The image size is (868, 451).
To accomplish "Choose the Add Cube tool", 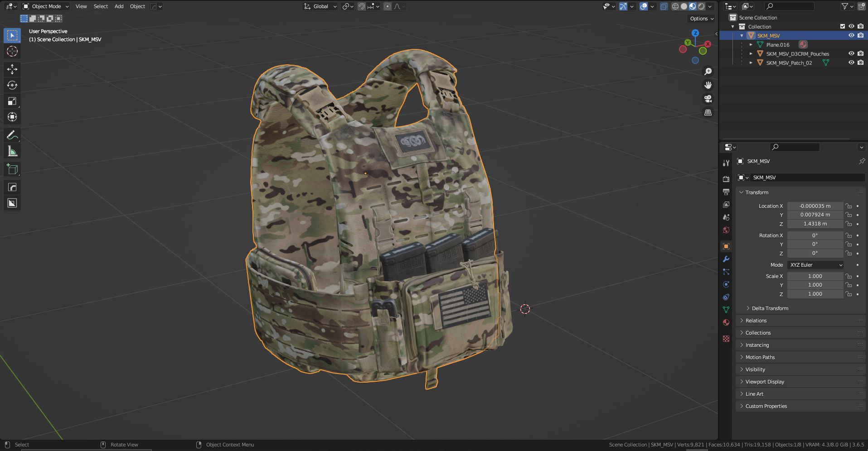I will (12, 168).
